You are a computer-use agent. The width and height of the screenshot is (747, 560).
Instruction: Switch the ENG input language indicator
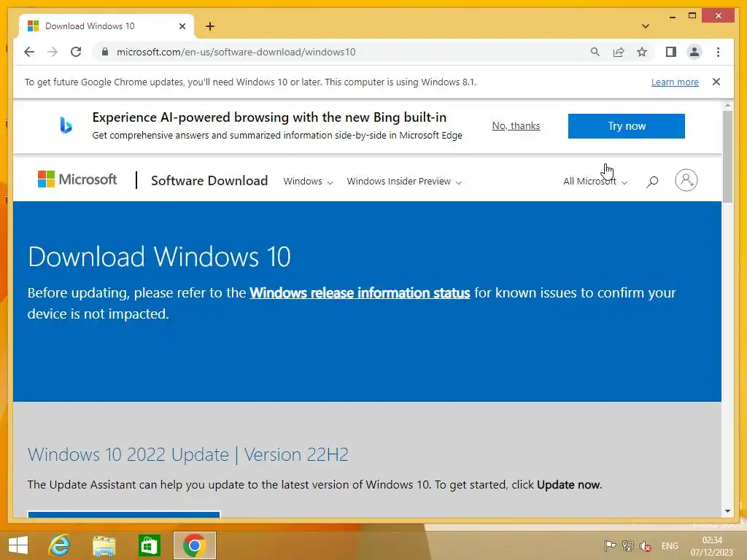(670, 545)
